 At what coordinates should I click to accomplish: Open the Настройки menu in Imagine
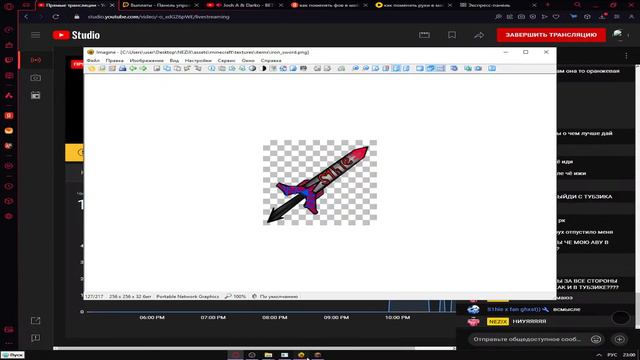(198, 60)
